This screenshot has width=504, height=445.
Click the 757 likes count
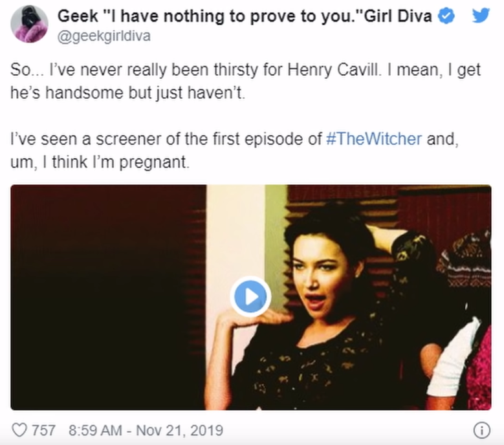pos(43,430)
